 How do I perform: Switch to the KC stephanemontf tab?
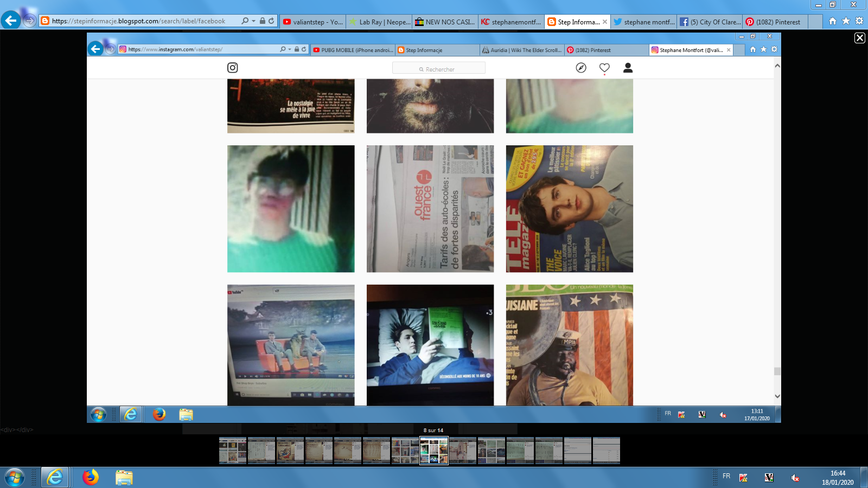tap(512, 22)
